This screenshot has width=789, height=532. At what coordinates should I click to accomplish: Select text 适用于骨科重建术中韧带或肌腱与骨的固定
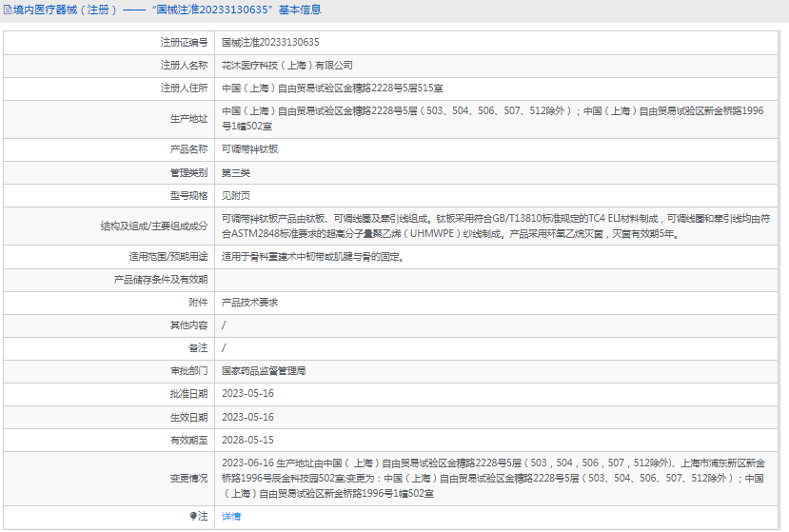312,257
